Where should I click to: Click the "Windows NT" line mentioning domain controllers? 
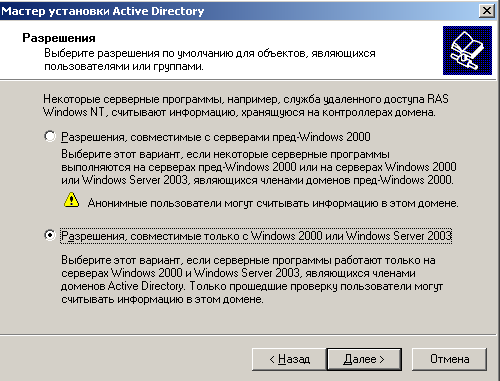(x=239, y=112)
